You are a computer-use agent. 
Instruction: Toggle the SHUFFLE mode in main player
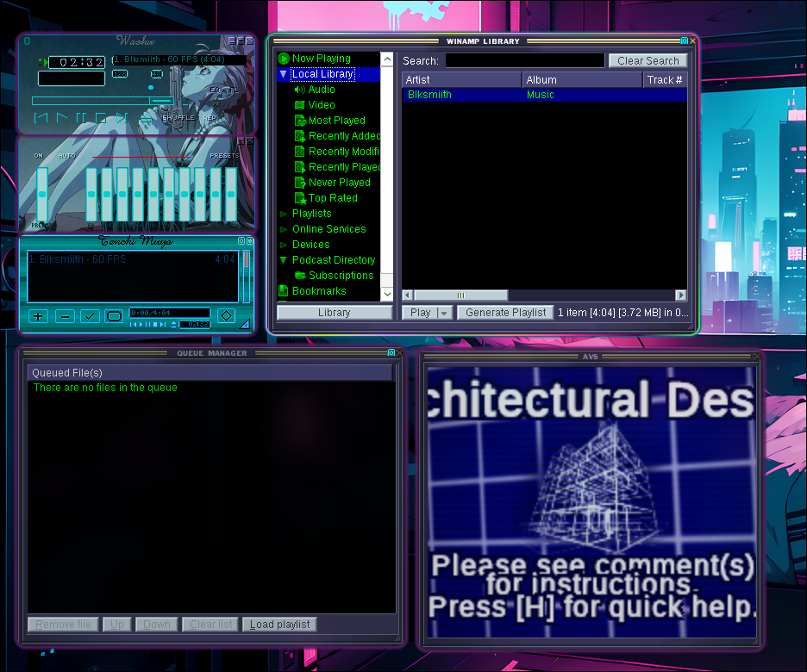(x=178, y=118)
